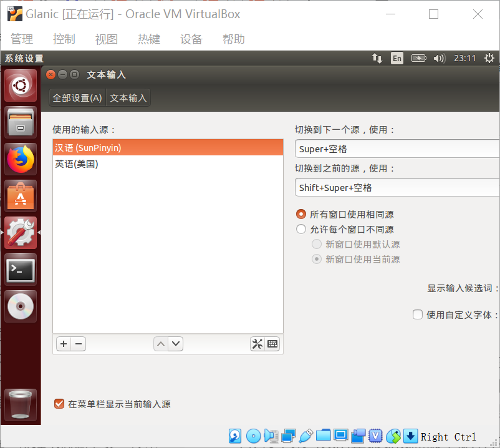Click the 23:11 clock indicator

click(465, 59)
